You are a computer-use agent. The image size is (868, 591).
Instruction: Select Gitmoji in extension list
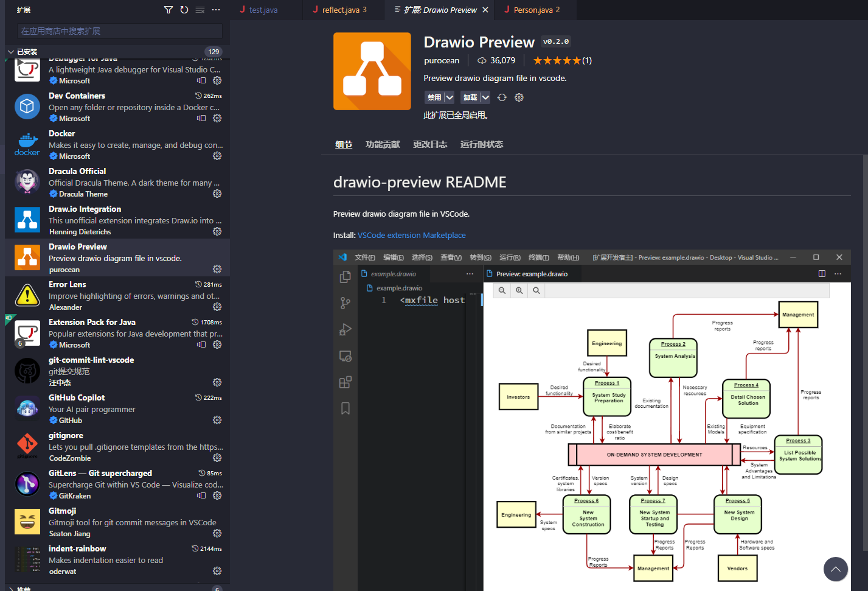(x=117, y=522)
